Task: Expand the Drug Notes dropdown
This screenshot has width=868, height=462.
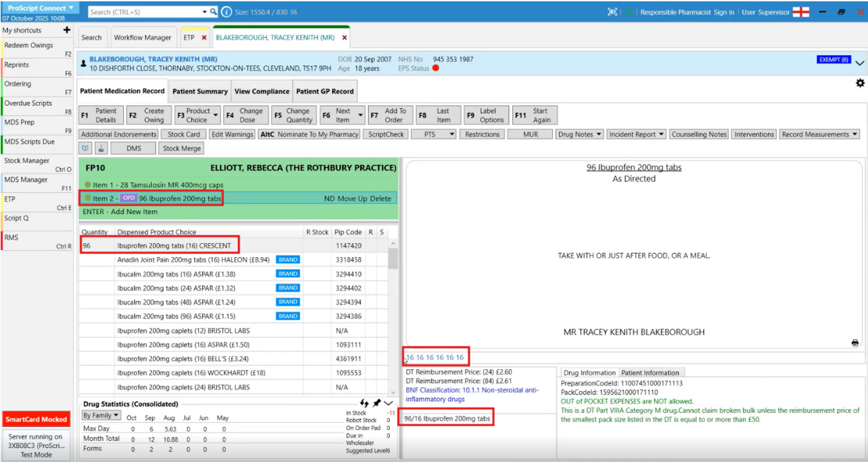Action: (x=580, y=135)
